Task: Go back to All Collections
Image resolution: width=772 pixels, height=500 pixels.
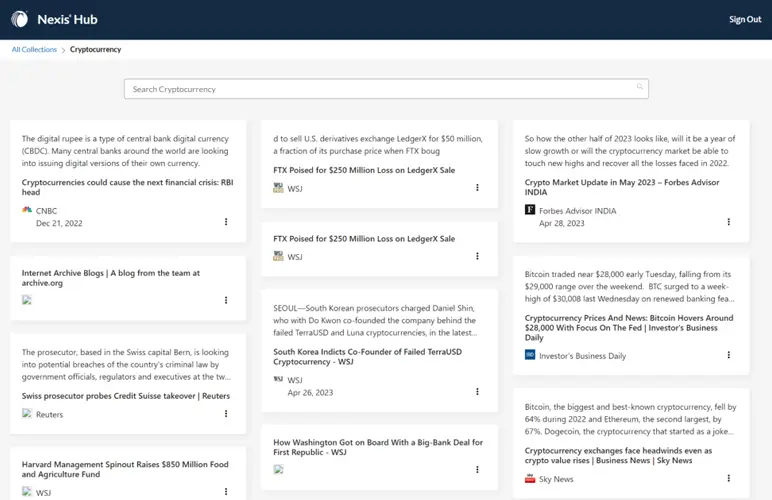Action: (34, 49)
